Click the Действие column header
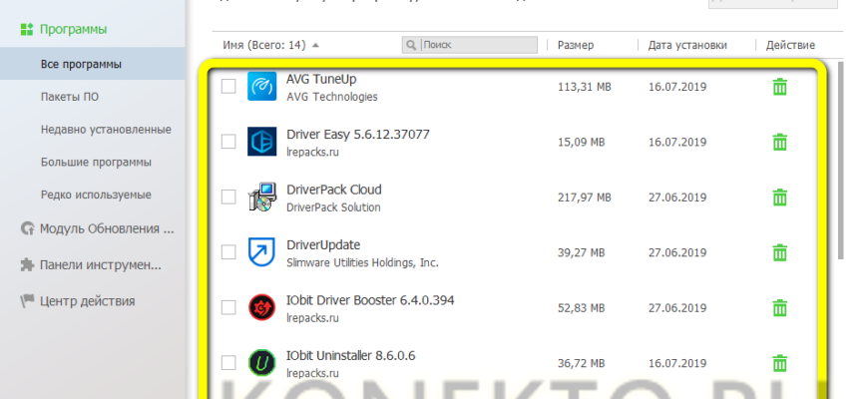 click(x=790, y=45)
